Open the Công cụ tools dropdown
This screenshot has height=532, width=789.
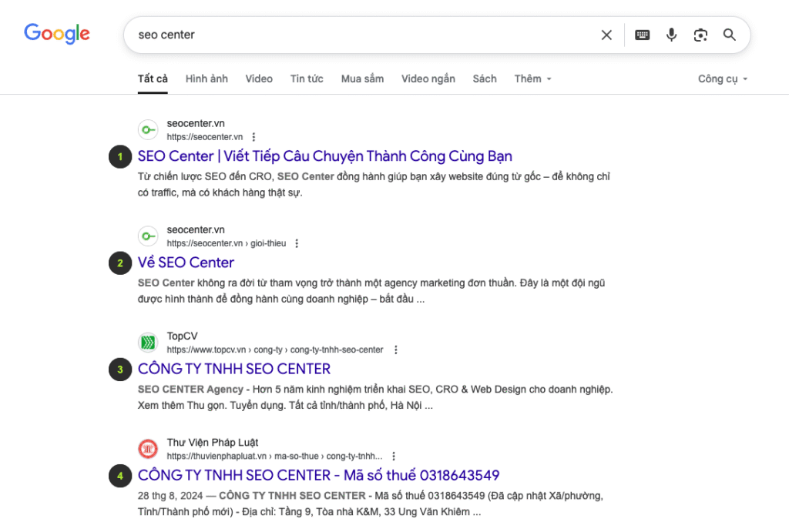coord(723,79)
